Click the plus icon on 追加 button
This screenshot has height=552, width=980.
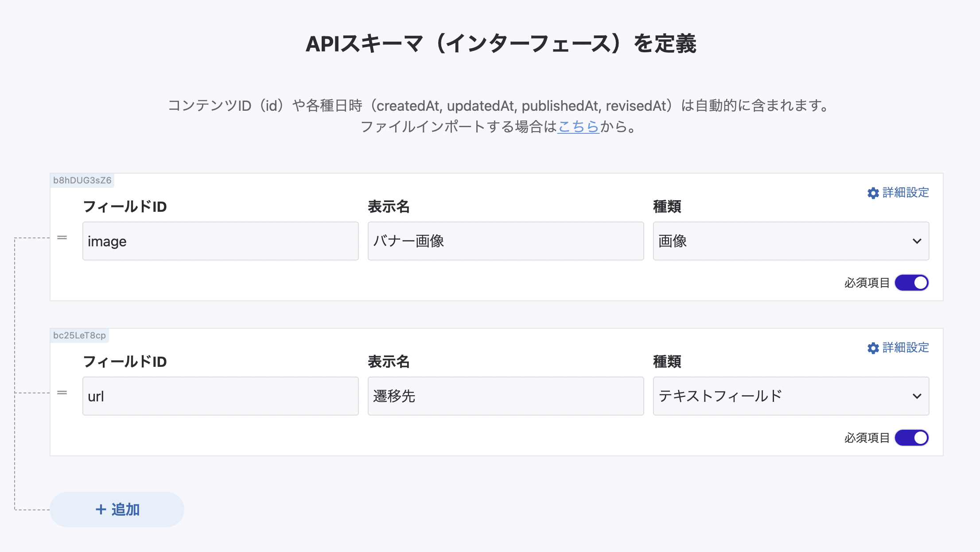point(101,509)
